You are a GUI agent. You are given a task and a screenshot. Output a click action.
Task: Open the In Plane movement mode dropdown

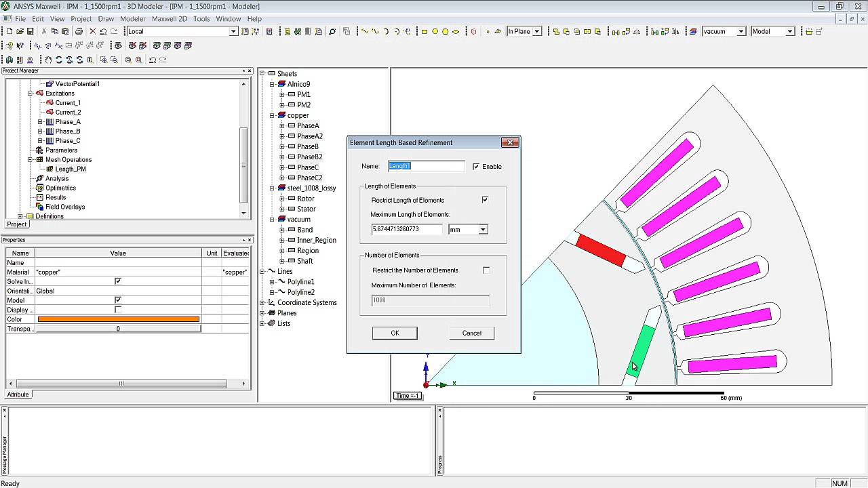[x=537, y=31]
